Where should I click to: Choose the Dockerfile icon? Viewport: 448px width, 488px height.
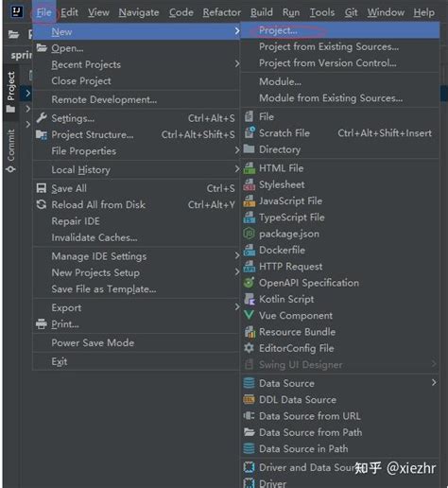250,250
